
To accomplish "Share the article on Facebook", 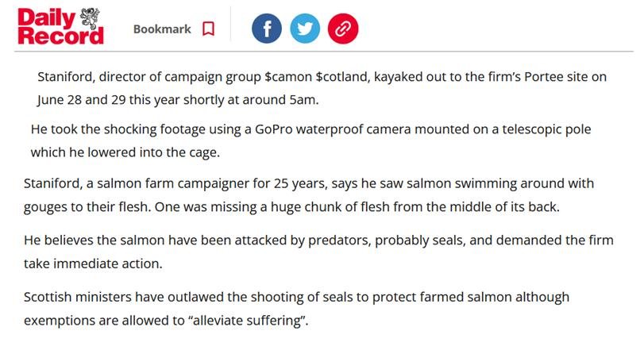I will point(267,29).
